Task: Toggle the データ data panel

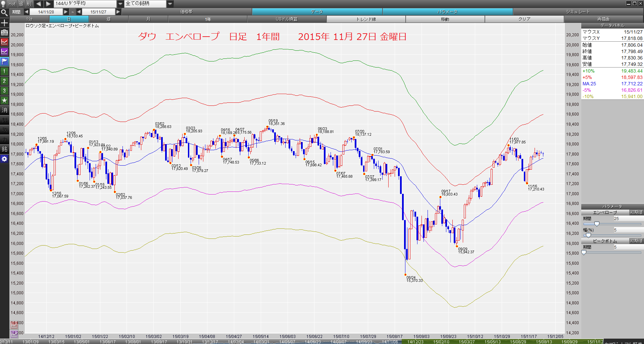Action: pyautogui.click(x=317, y=12)
